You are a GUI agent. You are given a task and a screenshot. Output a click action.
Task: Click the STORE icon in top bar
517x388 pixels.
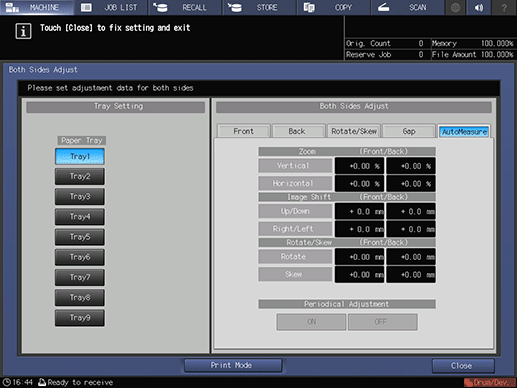point(235,7)
